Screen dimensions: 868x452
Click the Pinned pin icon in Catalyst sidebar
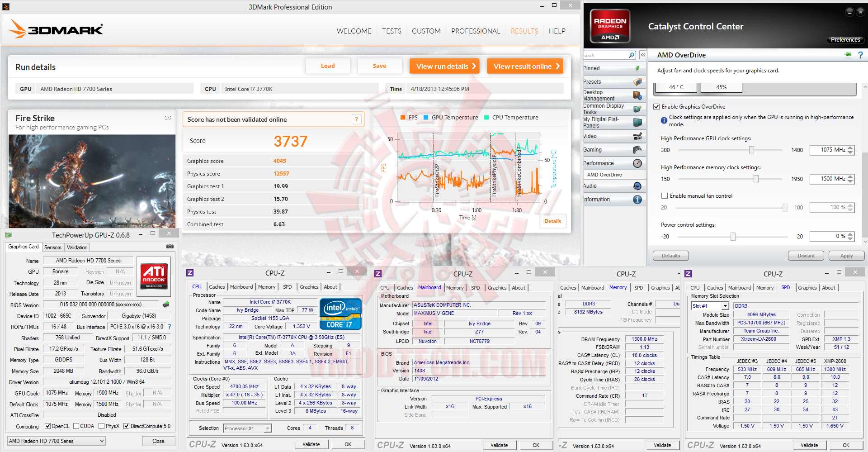[x=637, y=68]
